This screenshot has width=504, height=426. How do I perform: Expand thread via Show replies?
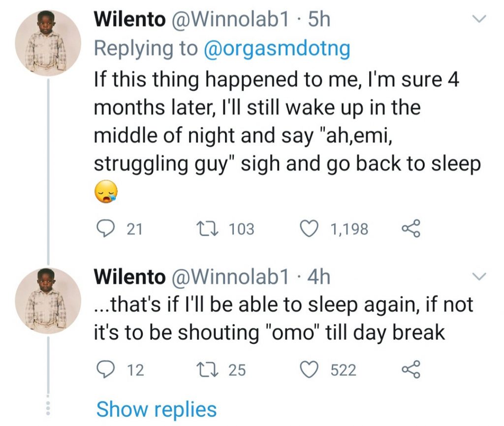point(156,409)
